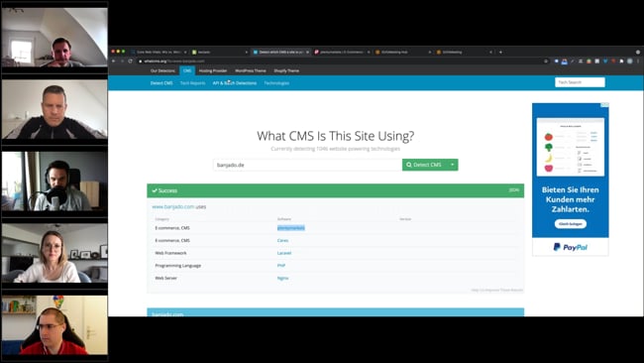Viewport: 644px width, 363px height.
Task: Click the magnifier icon on Detect CMS button
Action: [408, 165]
